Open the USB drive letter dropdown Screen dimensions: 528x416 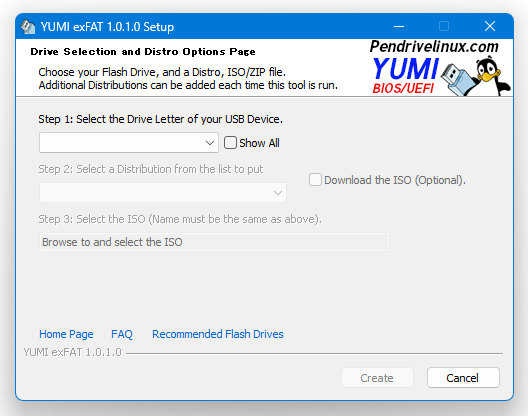click(x=129, y=143)
